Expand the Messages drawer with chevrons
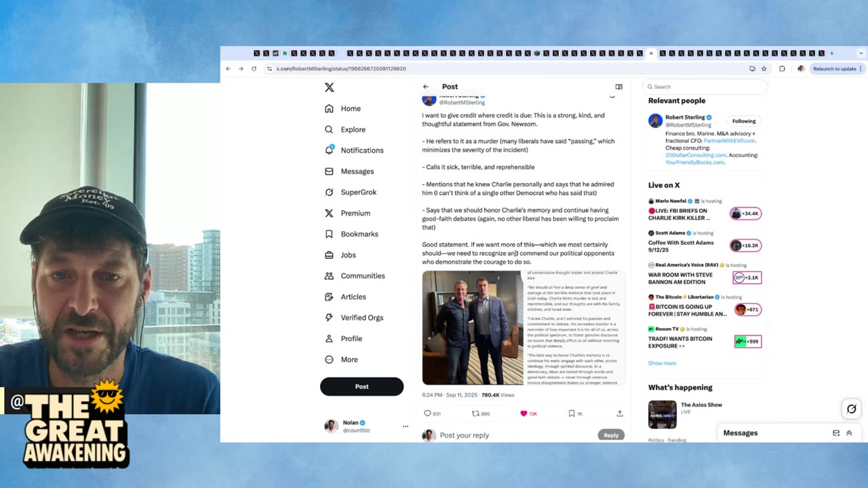Image resolution: width=868 pixels, height=488 pixels. click(849, 433)
